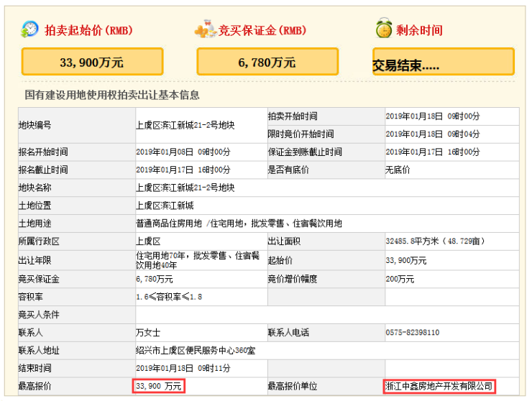Click the red-outlined 最高报价 value cell

click(x=159, y=387)
